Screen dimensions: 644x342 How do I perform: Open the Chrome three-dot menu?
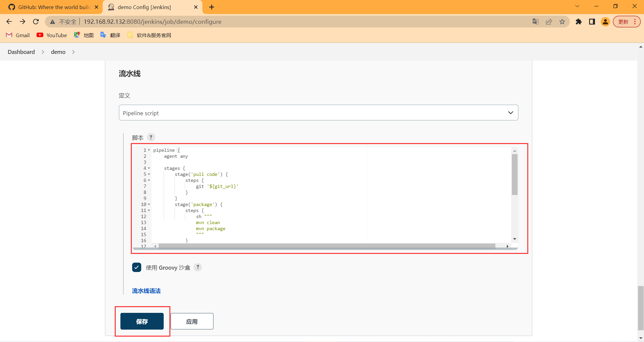coord(635,22)
